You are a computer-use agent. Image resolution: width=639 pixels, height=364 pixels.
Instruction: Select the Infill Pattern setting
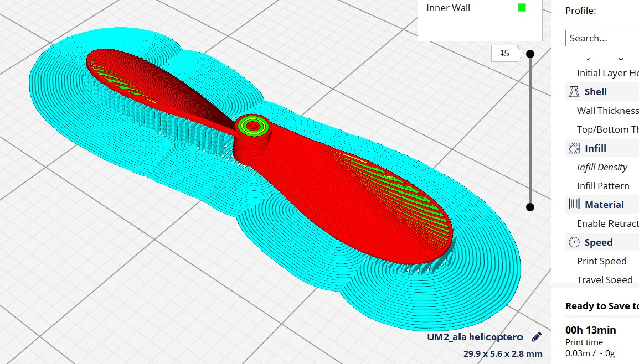click(x=603, y=186)
